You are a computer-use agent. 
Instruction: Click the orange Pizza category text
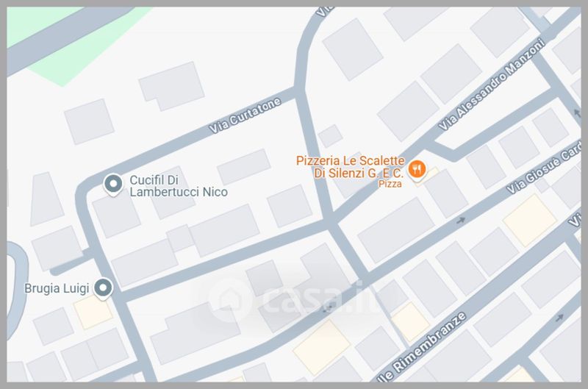tap(390, 184)
